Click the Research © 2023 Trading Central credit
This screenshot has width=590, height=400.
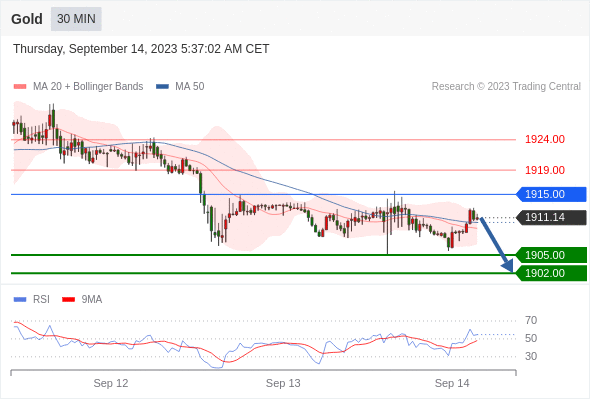click(x=506, y=87)
